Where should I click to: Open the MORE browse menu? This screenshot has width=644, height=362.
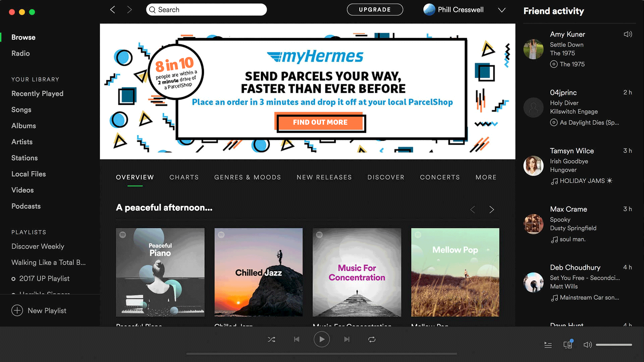pyautogui.click(x=486, y=177)
